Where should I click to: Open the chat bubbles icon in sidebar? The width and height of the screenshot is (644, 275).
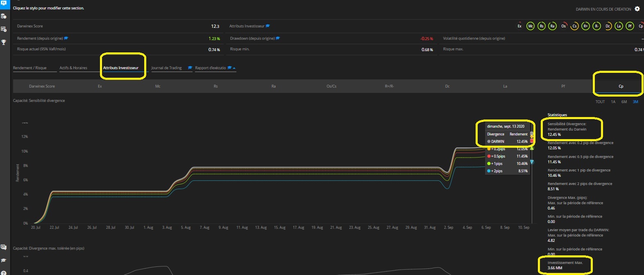coord(4,247)
